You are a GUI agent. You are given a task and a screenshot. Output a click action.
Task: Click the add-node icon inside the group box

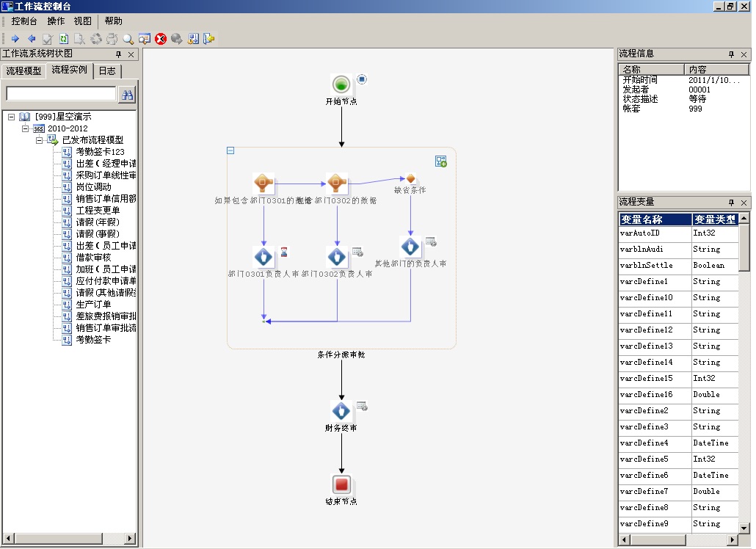pyautogui.click(x=440, y=161)
